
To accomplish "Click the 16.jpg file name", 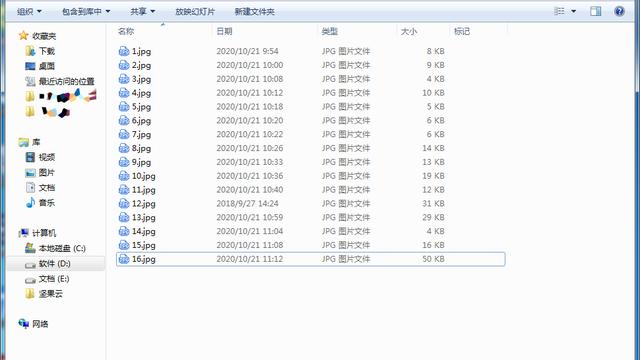I will click(x=144, y=259).
